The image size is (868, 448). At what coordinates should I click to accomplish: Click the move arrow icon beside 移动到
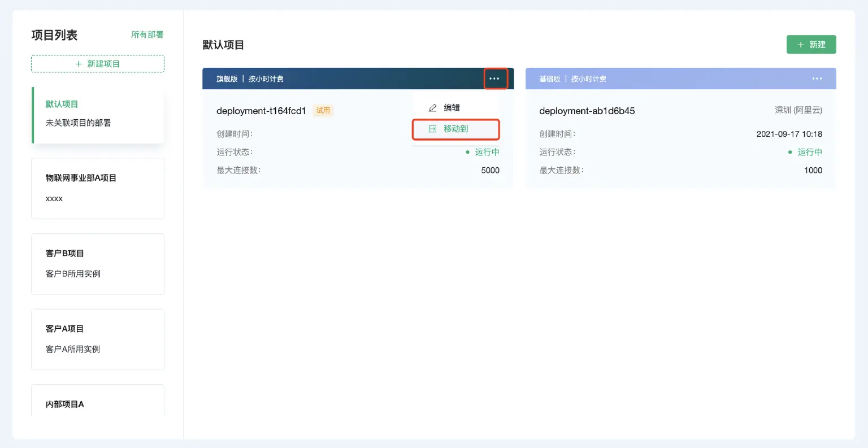tap(432, 129)
